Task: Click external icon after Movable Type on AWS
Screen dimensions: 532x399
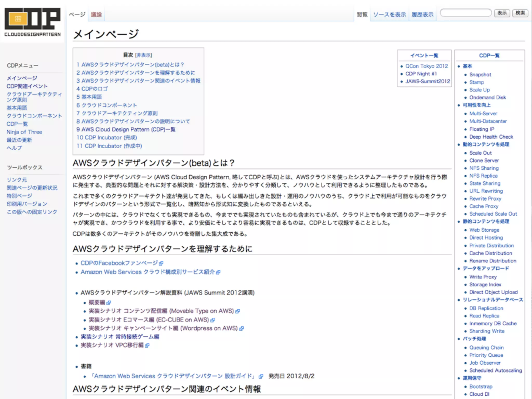Action: pos(237,311)
